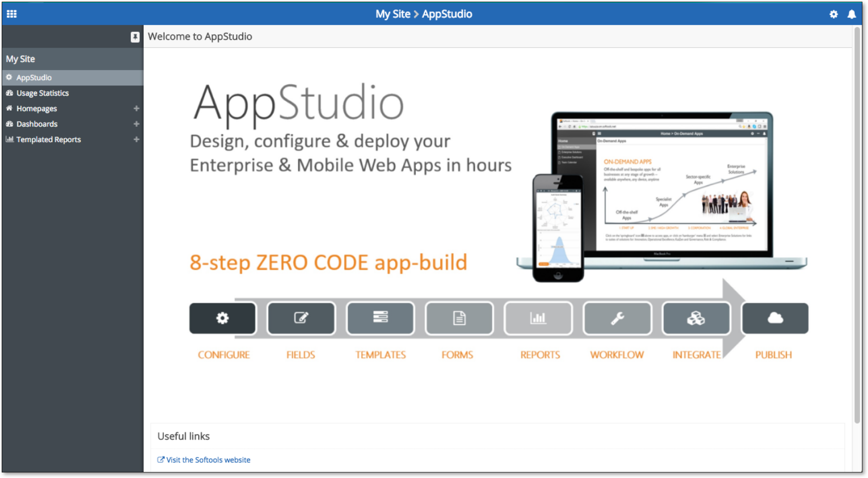
Task: Visit the Softools website link
Action: point(208,460)
